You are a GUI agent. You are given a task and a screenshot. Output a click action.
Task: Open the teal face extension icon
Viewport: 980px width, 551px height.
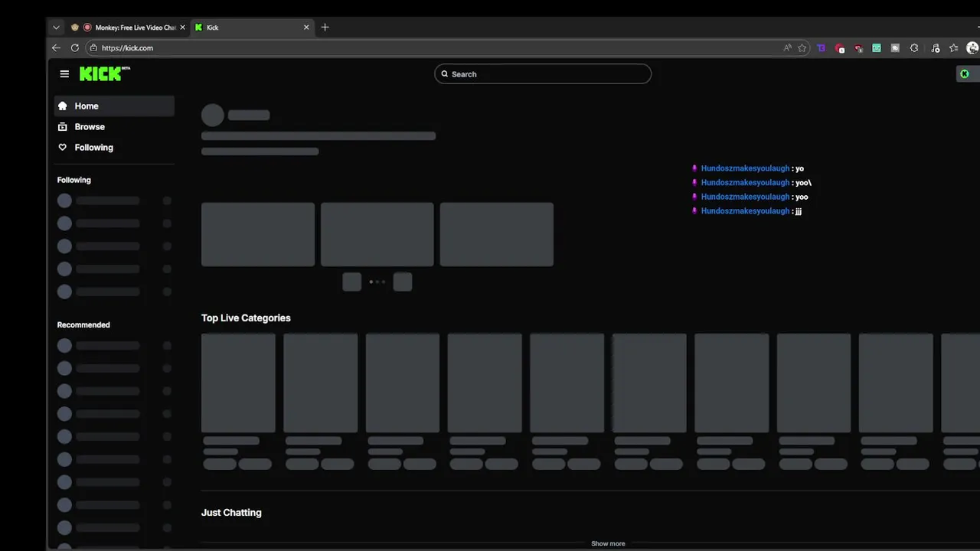(x=877, y=47)
